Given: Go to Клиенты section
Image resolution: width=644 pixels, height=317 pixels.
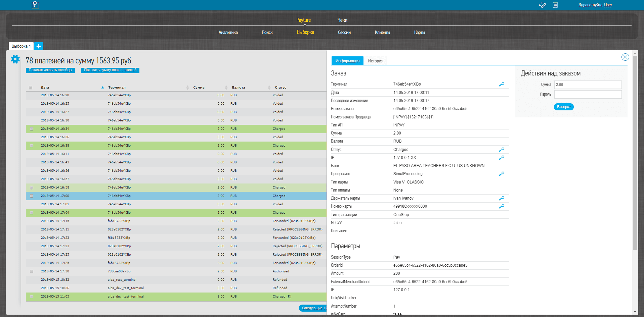Looking at the screenshot, I should click(382, 33).
